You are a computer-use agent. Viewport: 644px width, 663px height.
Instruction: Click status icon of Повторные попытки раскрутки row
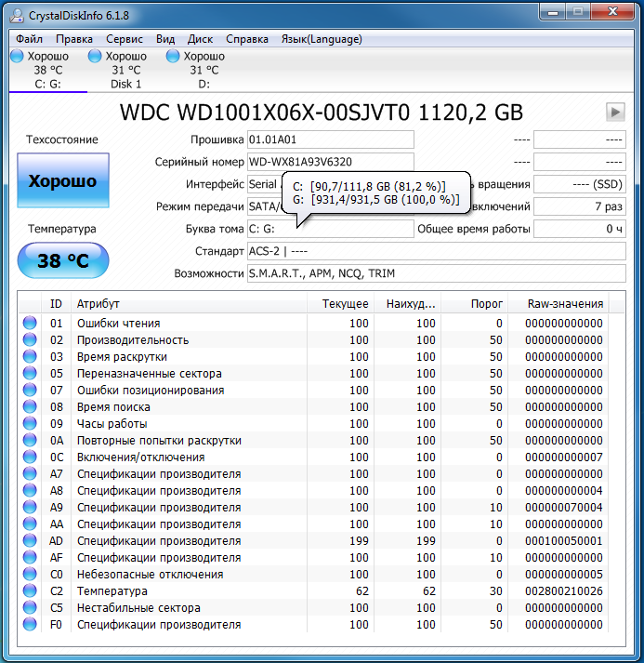pos(30,440)
